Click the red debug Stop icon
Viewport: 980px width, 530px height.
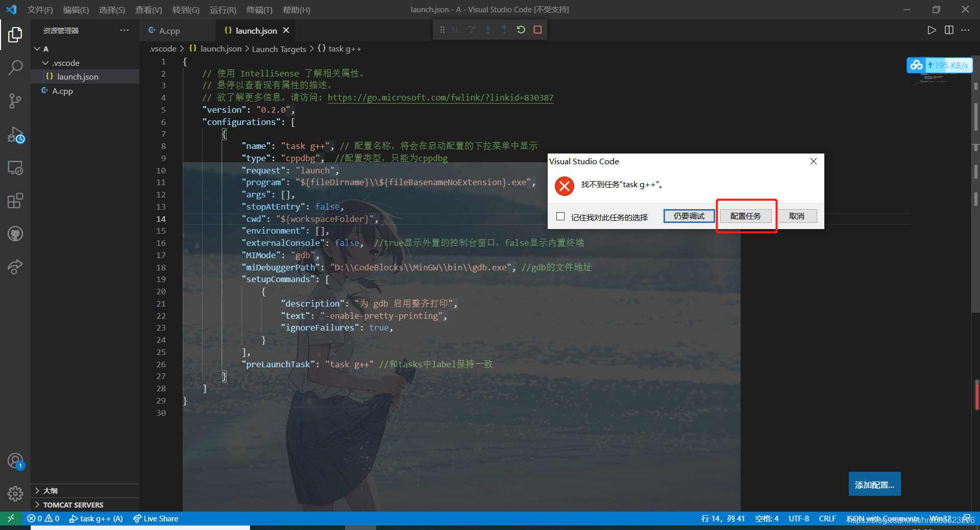tap(537, 30)
